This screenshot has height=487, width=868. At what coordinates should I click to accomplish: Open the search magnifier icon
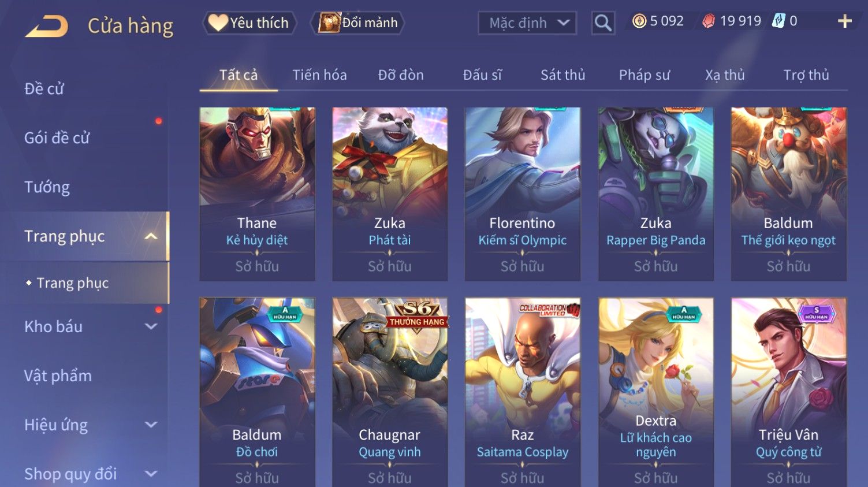(603, 23)
